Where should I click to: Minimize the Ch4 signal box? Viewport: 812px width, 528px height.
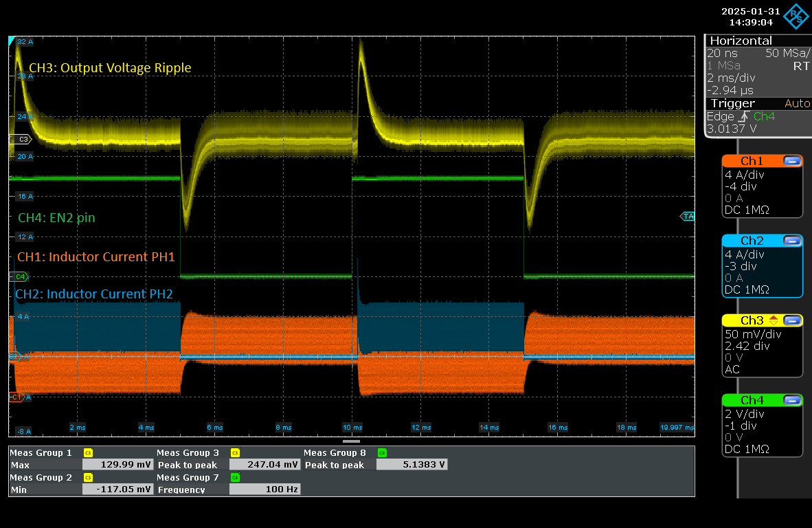coord(792,400)
